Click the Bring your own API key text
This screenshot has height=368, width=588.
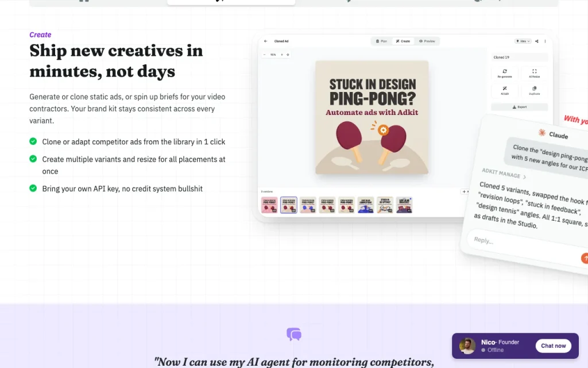122,189
